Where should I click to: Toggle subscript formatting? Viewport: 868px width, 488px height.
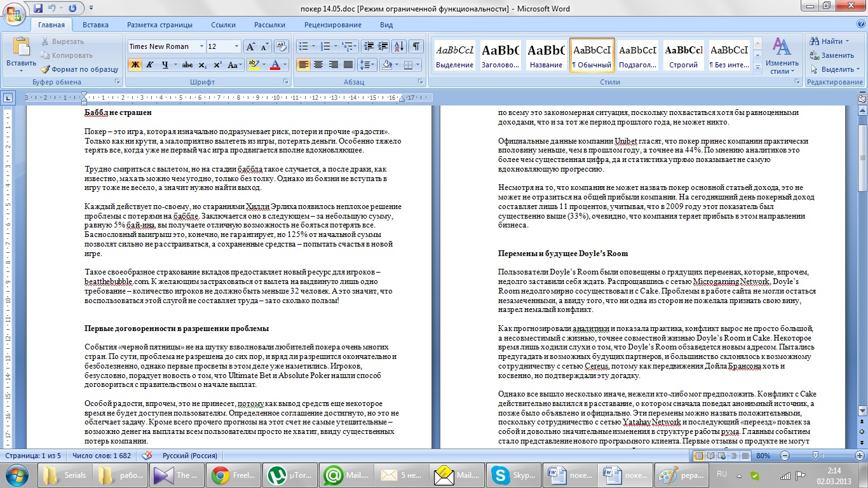[202, 65]
